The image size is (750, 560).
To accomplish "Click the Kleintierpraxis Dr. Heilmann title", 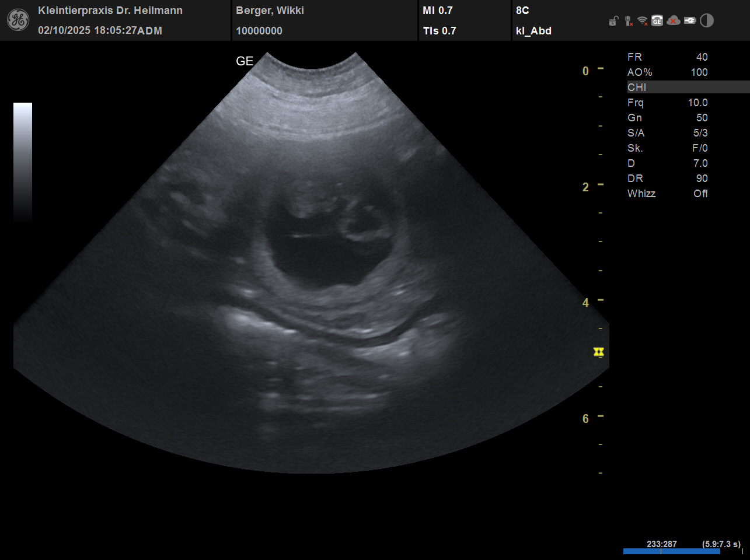I will click(x=110, y=10).
